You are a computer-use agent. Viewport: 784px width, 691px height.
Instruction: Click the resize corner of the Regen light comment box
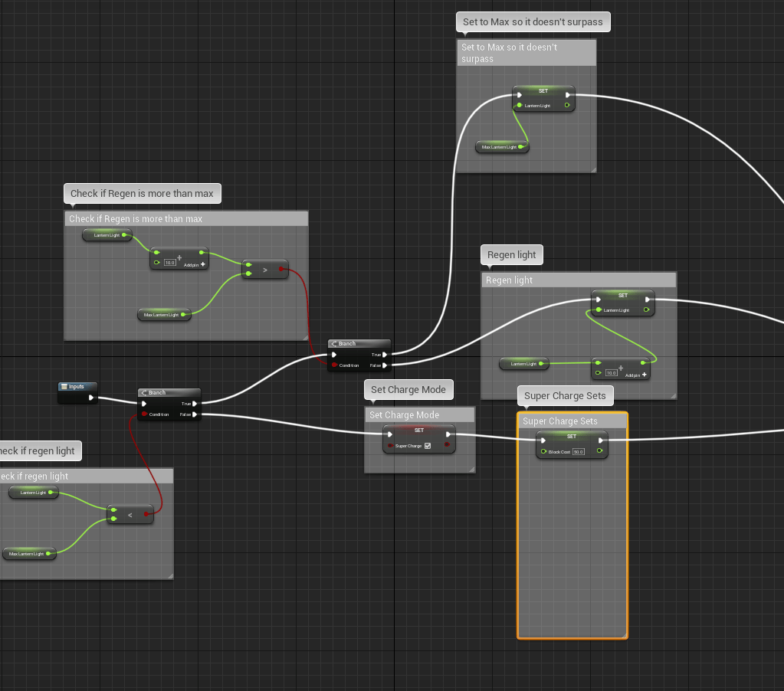[x=672, y=395]
